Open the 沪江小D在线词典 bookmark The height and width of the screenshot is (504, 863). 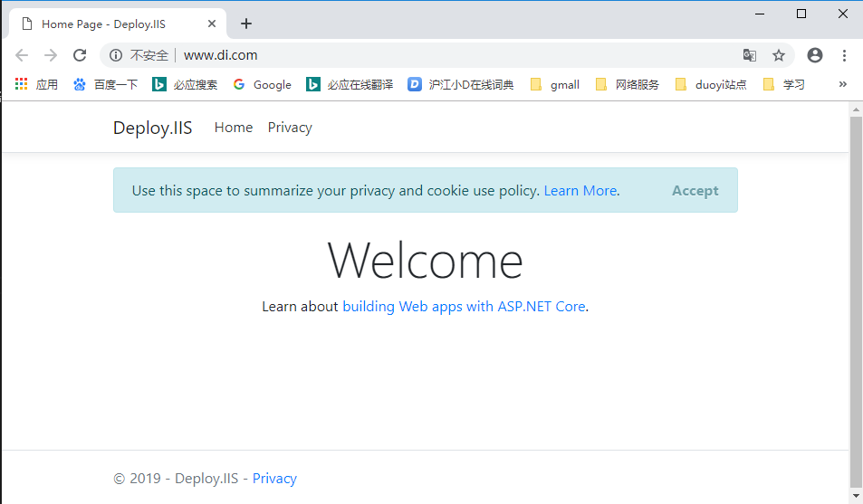point(461,84)
